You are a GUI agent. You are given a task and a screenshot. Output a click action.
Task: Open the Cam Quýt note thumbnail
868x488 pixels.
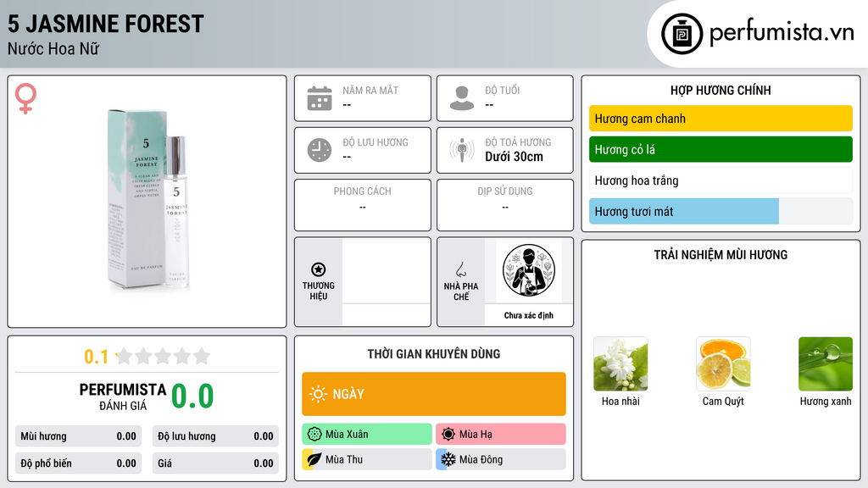[723, 364]
